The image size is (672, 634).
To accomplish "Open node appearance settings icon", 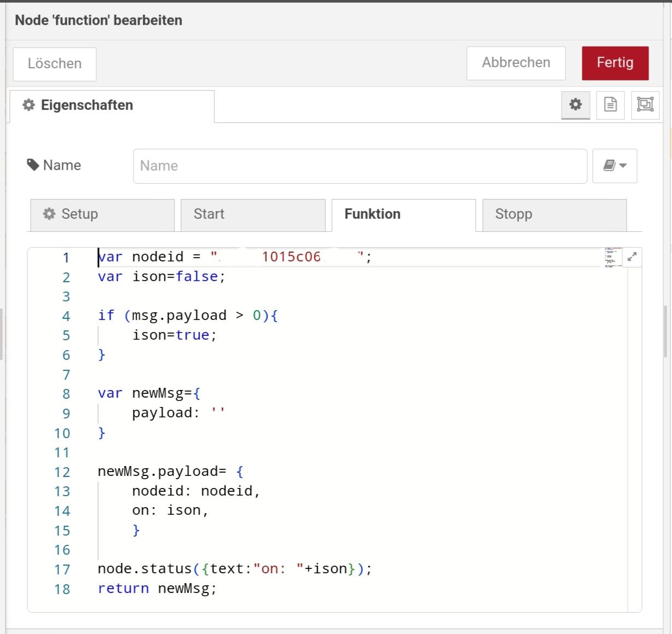I will click(645, 104).
